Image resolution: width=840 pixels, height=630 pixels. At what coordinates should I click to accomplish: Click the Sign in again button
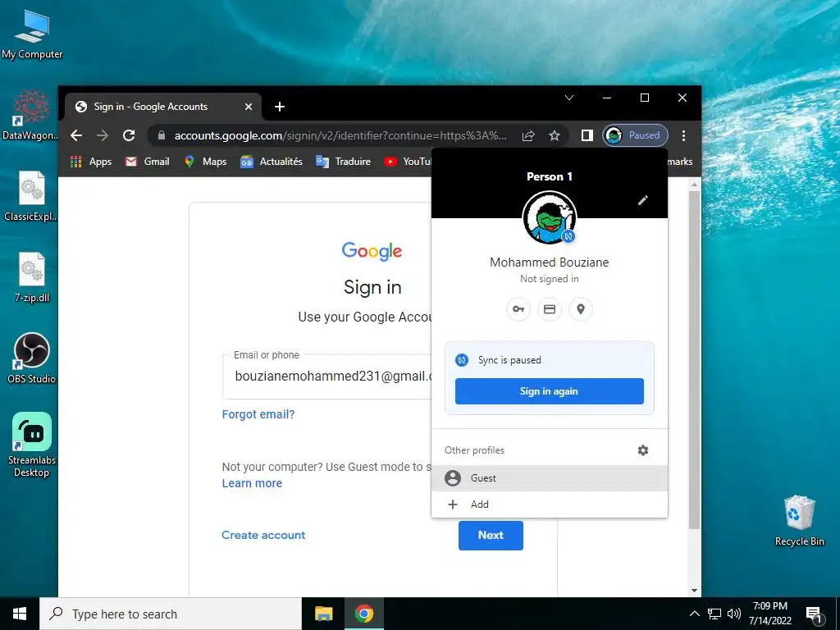(x=549, y=391)
